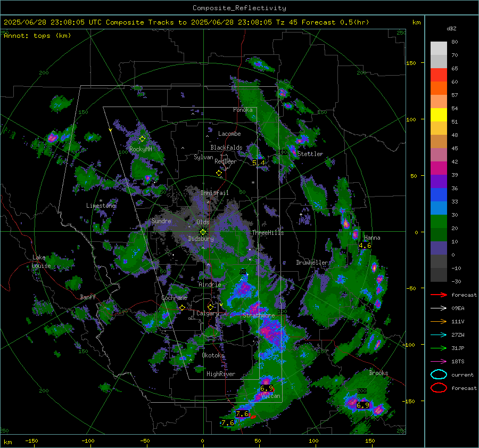Click the dBZ legend heading
This screenshot has width=479, height=448.
coord(451,28)
